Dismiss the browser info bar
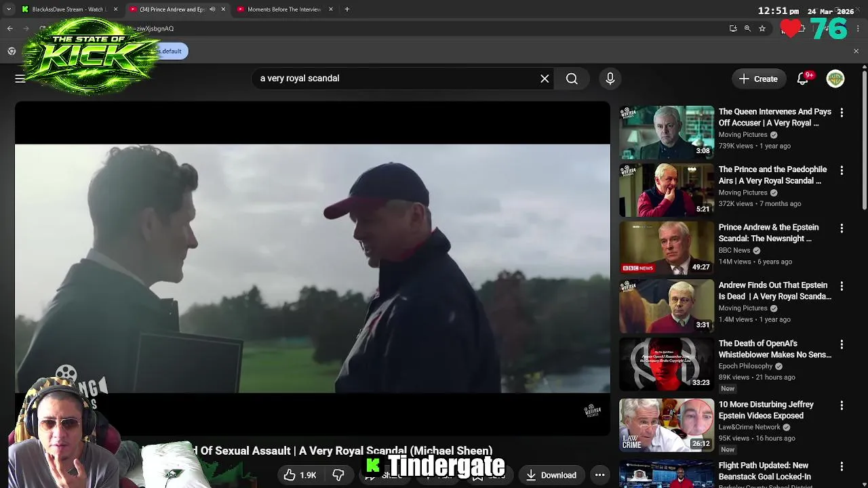Image resolution: width=868 pixels, height=488 pixels. click(856, 51)
